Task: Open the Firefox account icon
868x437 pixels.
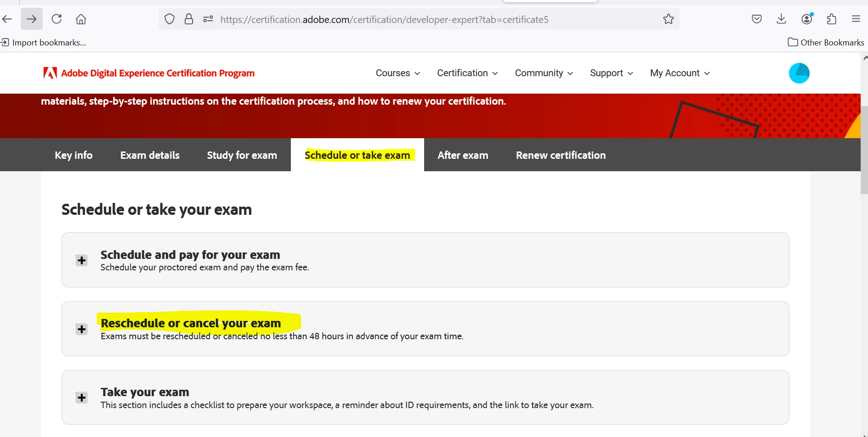Action: [807, 19]
